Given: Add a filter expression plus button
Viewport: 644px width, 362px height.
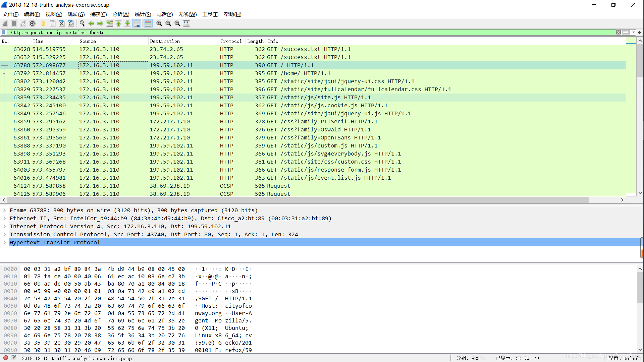Looking at the screenshot, I should pos(640,33).
